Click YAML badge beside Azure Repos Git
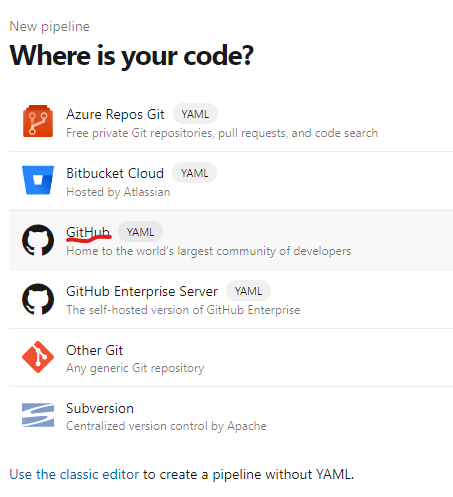453x497 pixels. click(x=195, y=114)
